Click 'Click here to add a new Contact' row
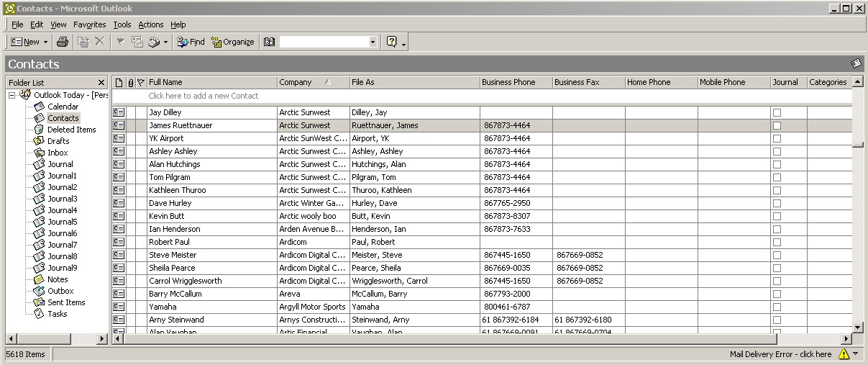The width and height of the screenshot is (868, 365). coord(482,96)
